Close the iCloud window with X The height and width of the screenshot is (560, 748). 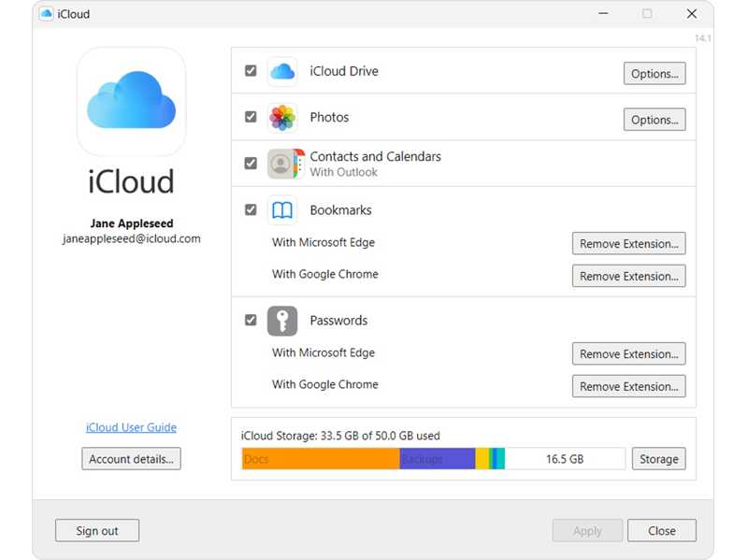[692, 14]
